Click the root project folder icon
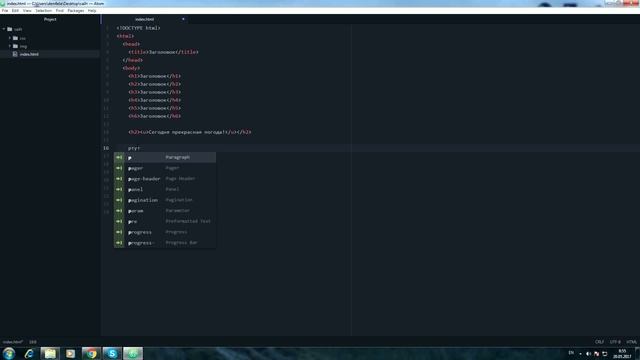The width and height of the screenshot is (640, 360). [x=10, y=29]
